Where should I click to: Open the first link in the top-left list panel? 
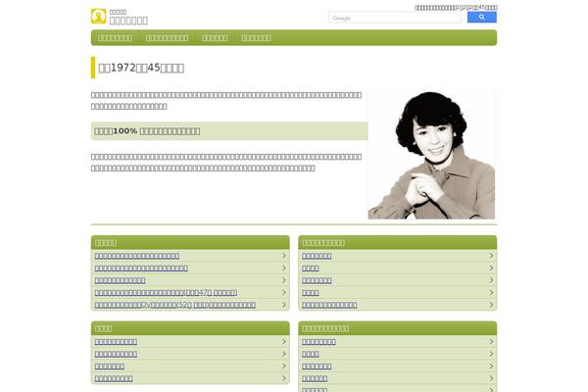click(x=137, y=256)
